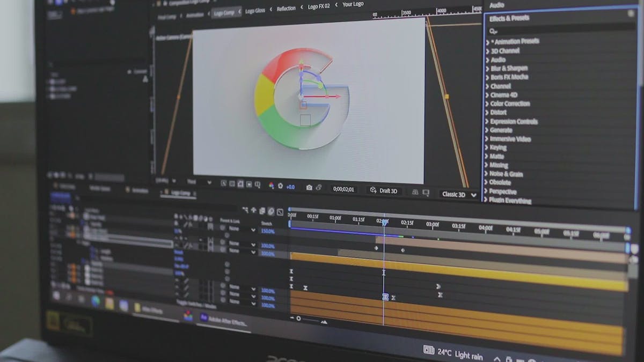Screen dimensions: 644x362
Task: Expand the Animation Presets folder
Action: tap(514, 41)
